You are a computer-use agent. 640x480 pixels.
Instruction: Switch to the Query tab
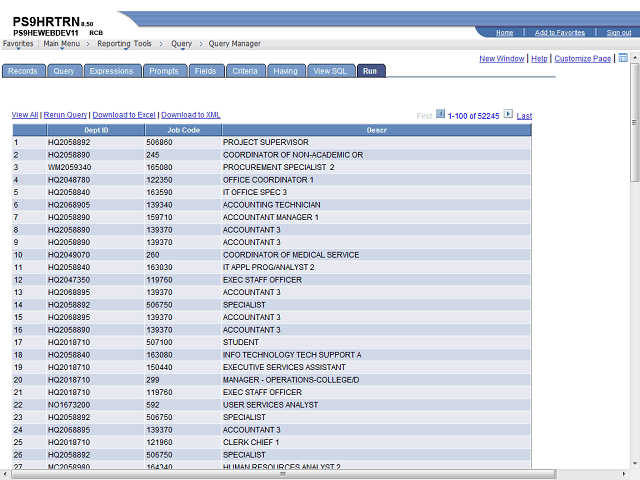[x=64, y=71]
